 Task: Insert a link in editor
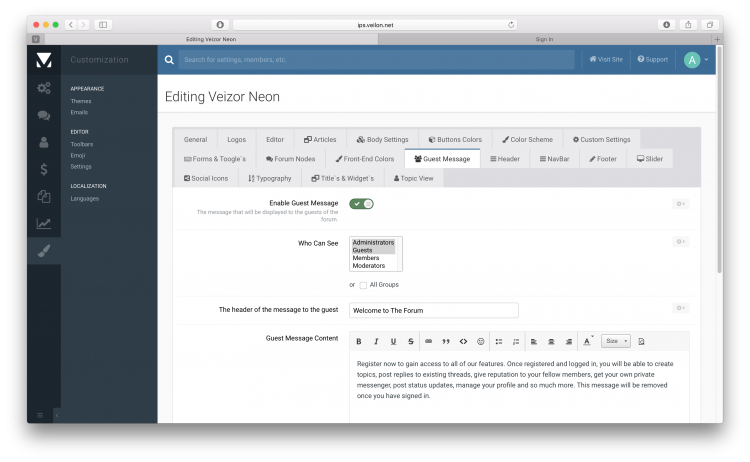tap(429, 341)
